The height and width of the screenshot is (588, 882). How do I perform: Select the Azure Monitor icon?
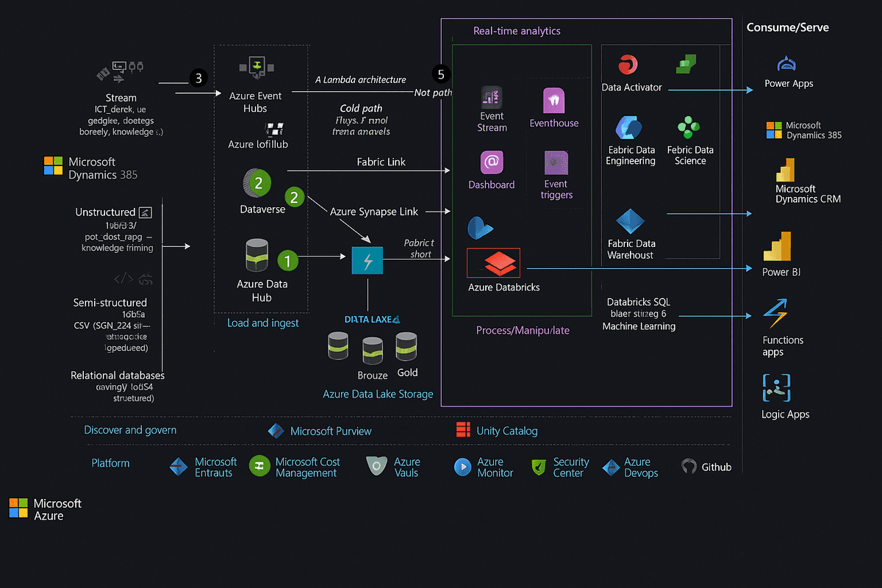tap(463, 467)
